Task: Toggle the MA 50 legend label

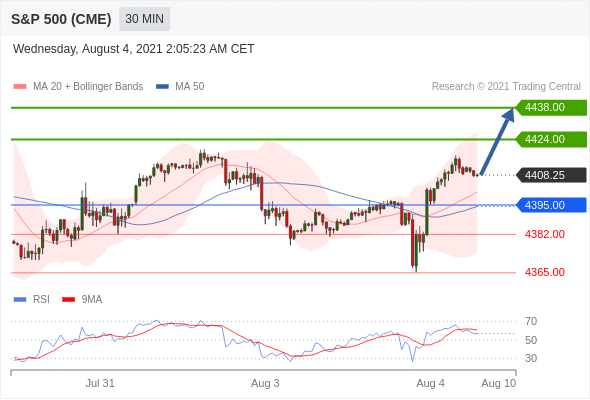Action: coord(190,87)
